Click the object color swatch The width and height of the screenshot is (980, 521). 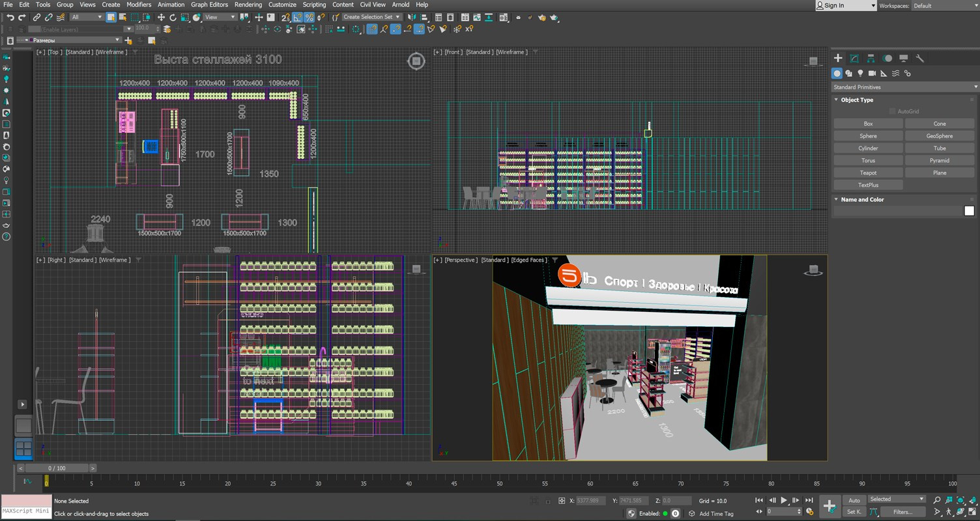pos(969,210)
